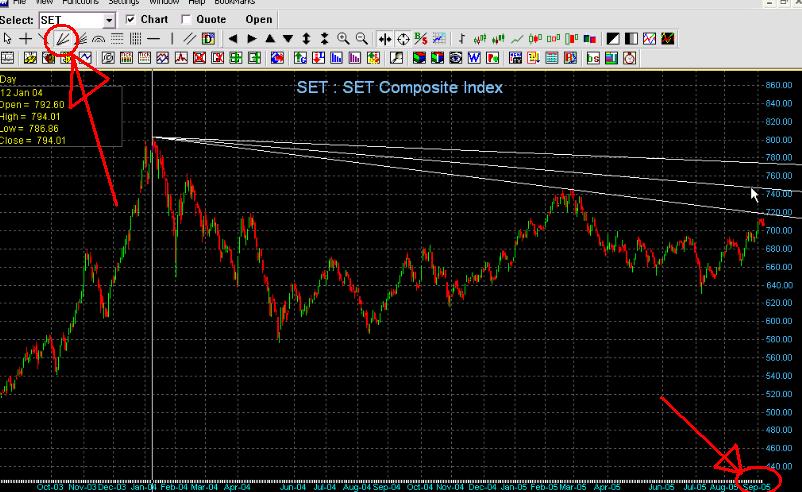
Task: Click the colored D toolbar icon
Action: [x=208, y=39]
